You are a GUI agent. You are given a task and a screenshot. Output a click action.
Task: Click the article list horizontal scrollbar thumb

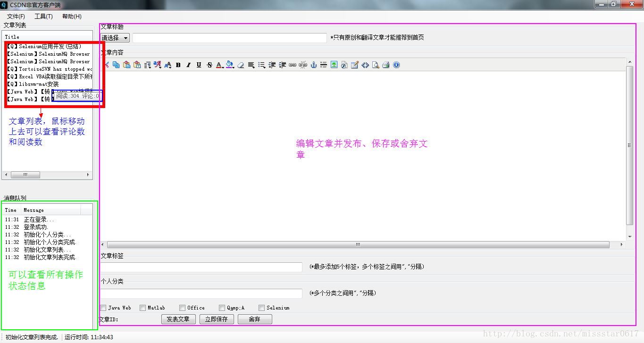pos(25,175)
